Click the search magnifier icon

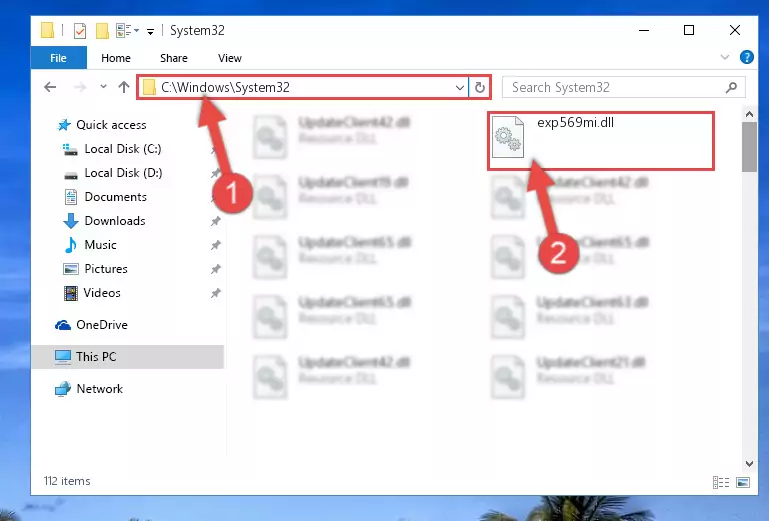[731, 87]
